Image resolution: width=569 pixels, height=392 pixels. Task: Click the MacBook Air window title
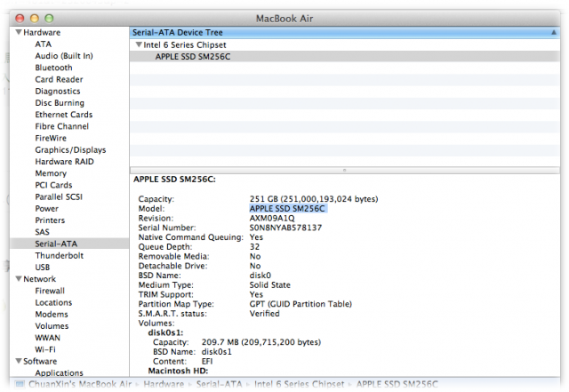[x=284, y=19]
